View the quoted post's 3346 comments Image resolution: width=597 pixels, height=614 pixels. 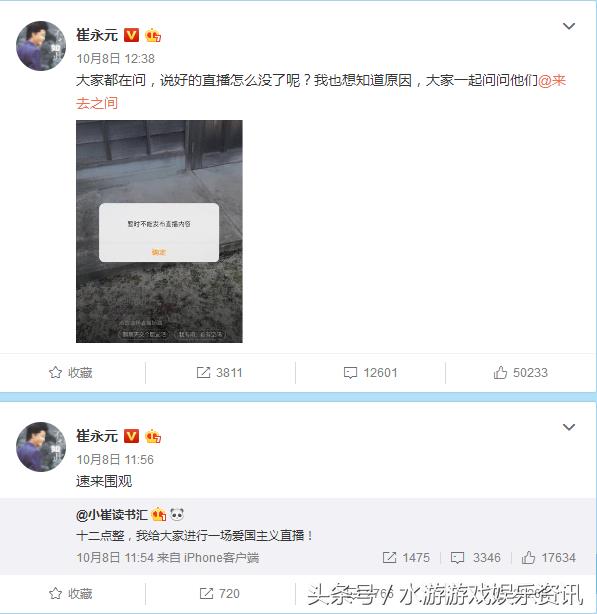(x=476, y=558)
